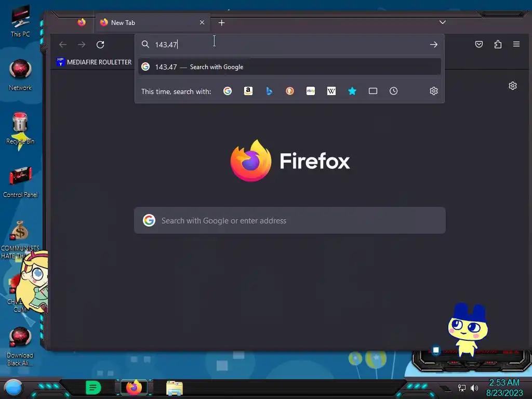This screenshot has width=532, height=399.
Task: Search history via clock icon
Action: (x=394, y=91)
